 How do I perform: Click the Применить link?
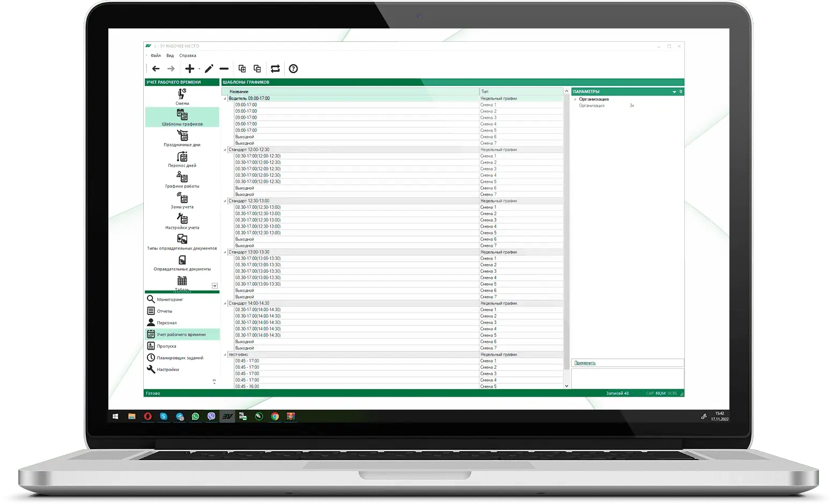(585, 363)
